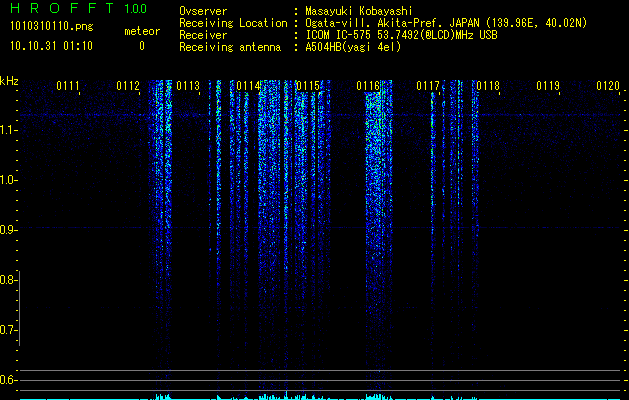Click the 0112 time marker

(128, 86)
